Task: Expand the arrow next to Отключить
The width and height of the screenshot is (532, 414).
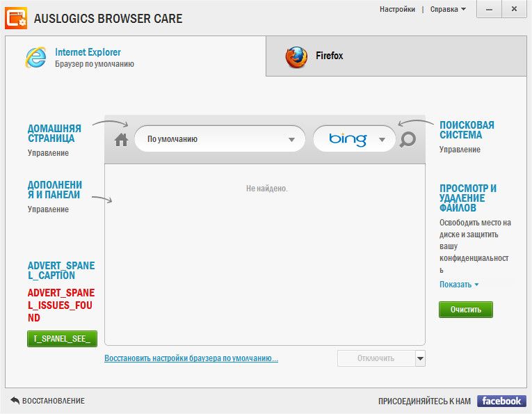Action: [420, 358]
